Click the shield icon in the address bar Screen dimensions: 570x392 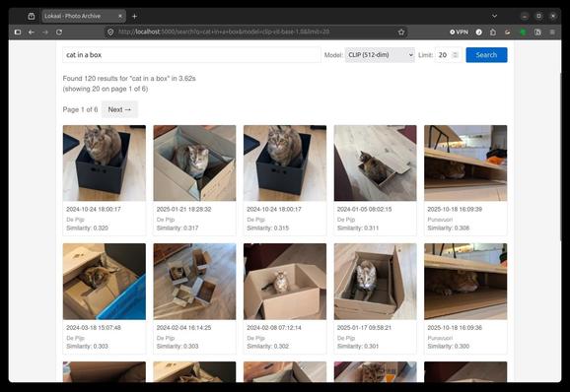110,33
